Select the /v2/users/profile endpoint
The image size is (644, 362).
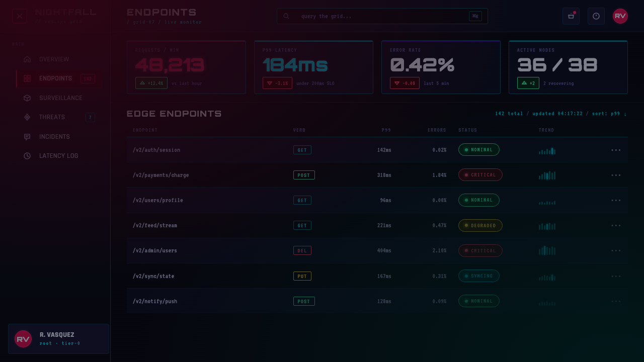tap(158, 200)
